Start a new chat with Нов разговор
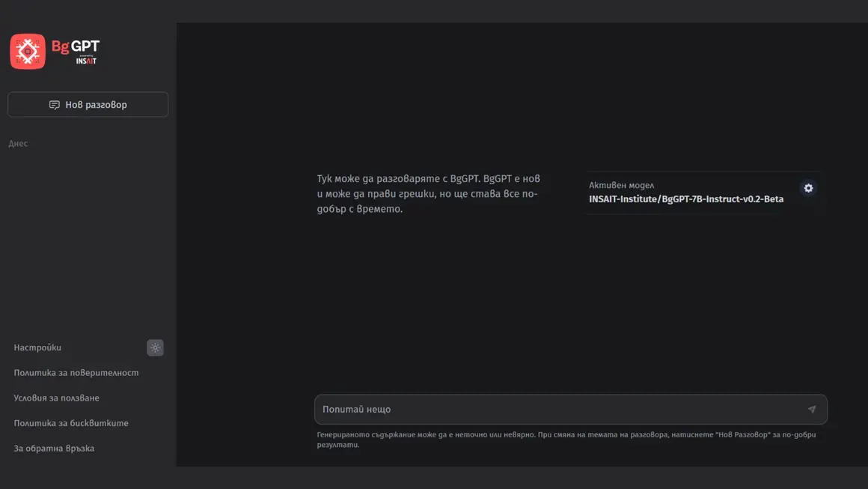The width and height of the screenshot is (868, 489). point(88,105)
